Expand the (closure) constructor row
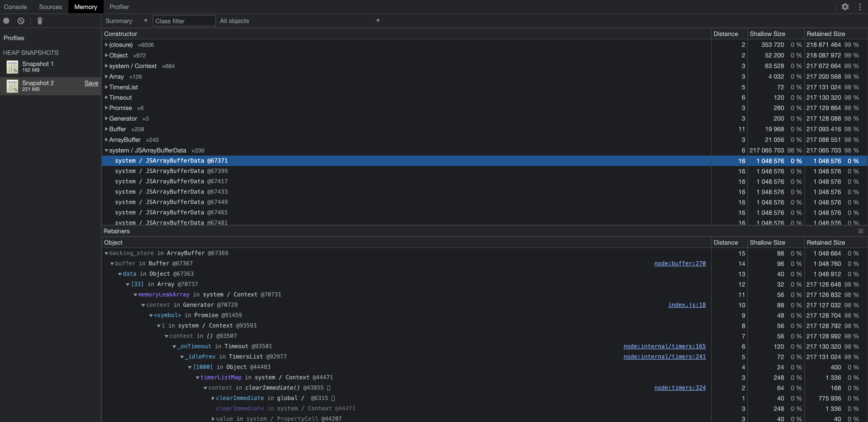Image resolution: width=868 pixels, height=422 pixels. [x=106, y=45]
